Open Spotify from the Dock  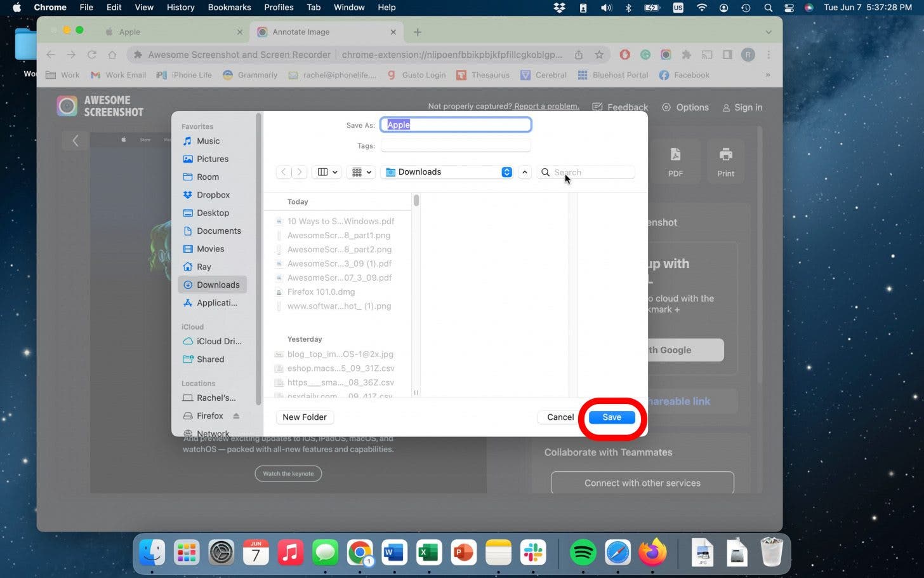(x=583, y=553)
